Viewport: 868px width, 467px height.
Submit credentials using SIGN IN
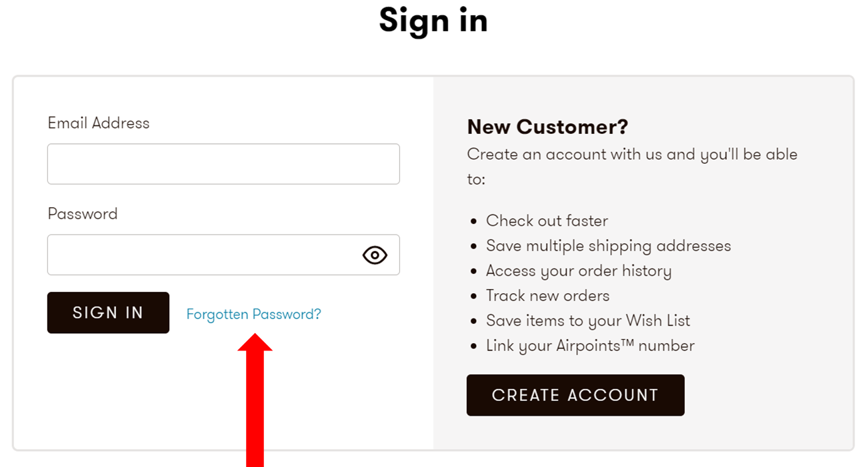[x=108, y=312]
